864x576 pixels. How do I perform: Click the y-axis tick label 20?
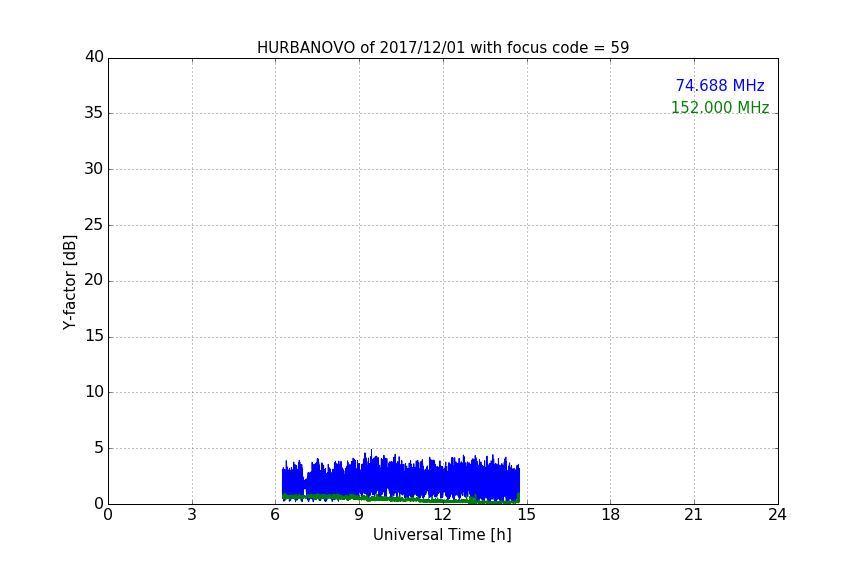94,280
